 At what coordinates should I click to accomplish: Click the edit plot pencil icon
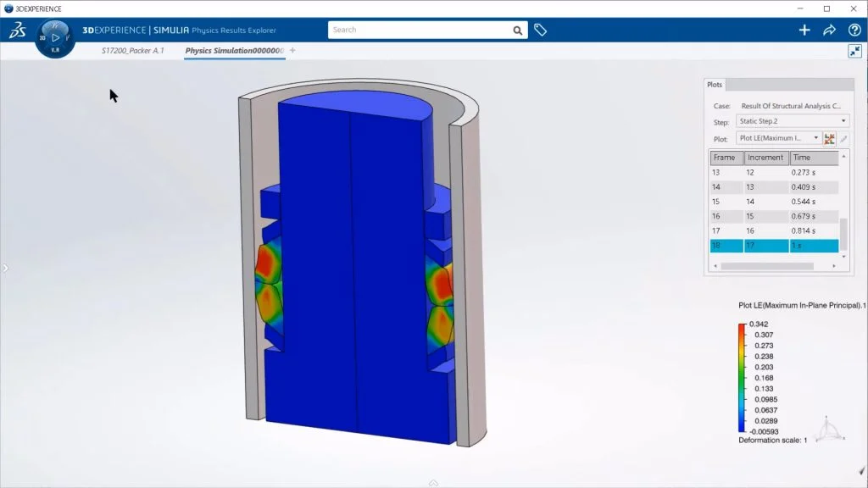pyautogui.click(x=843, y=138)
